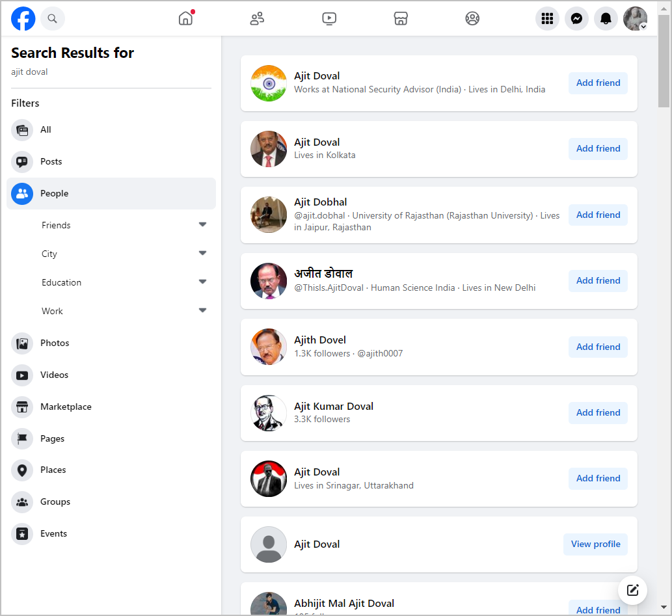Select the Posts filter icon
Image resolution: width=672 pixels, height=616 pixels.
click(x=22, y=161)
